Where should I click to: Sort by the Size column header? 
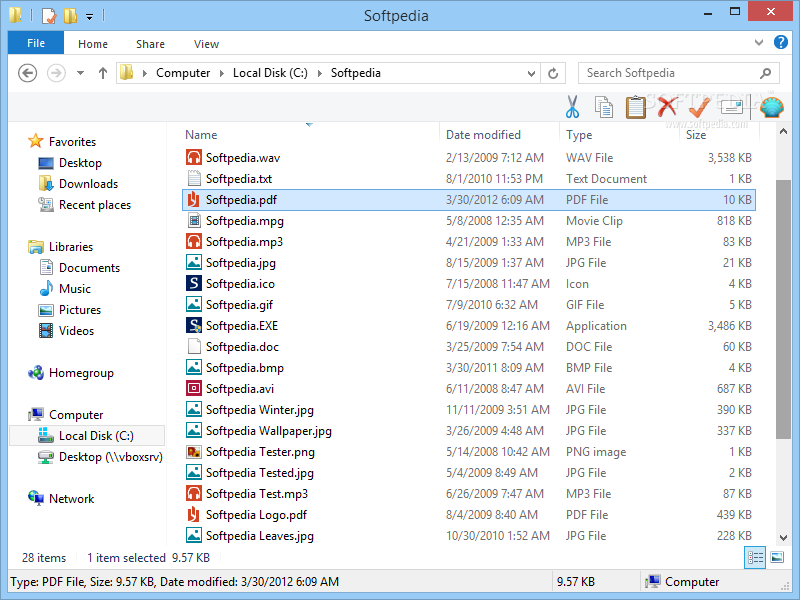[x=696, y=135]
